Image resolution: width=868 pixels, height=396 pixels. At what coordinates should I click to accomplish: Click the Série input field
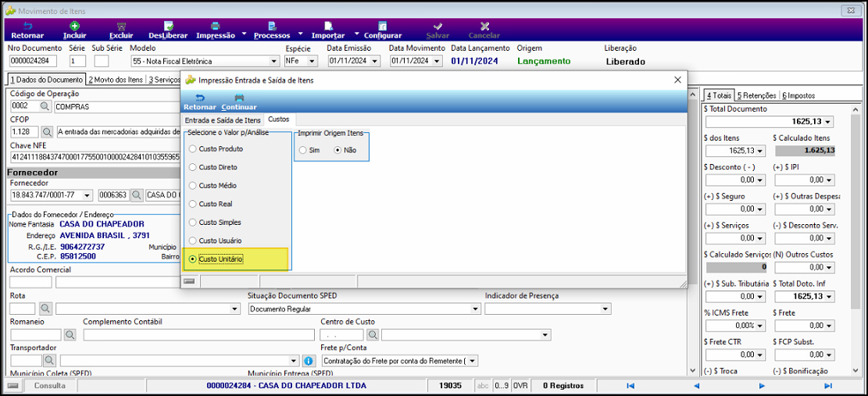[77, 61]
